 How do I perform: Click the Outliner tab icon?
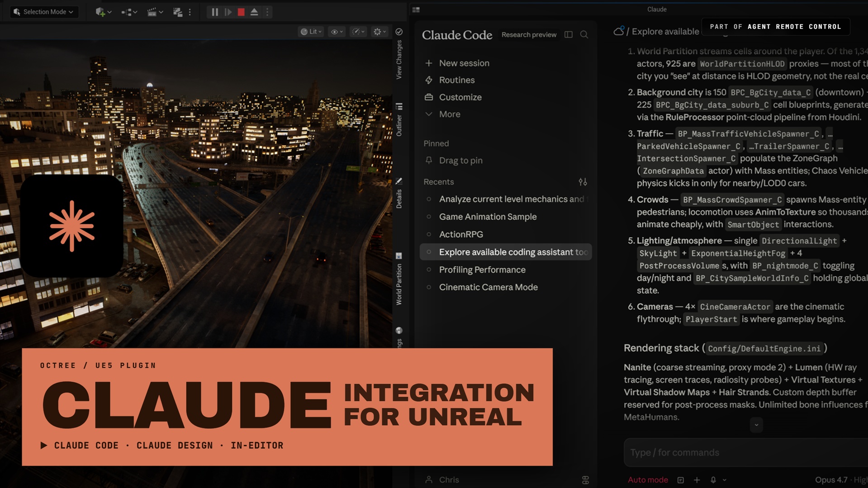click(399, 106)
